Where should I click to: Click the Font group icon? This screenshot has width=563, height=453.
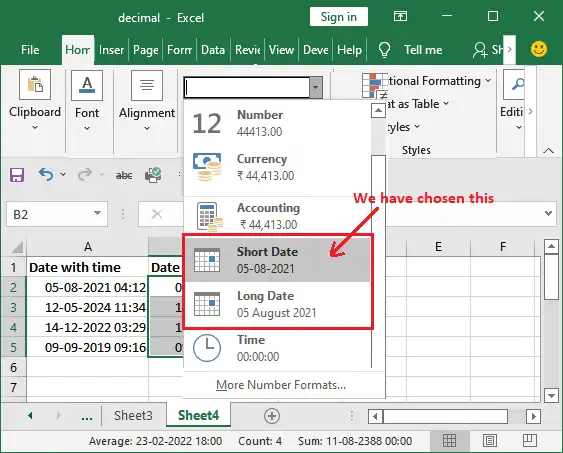(87, 85)
